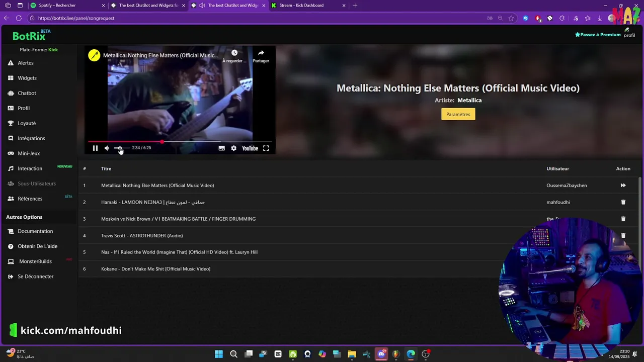Switch to first BotRix ChatBot tab
The width and height of the screenshot is (644, 362).
147,6
